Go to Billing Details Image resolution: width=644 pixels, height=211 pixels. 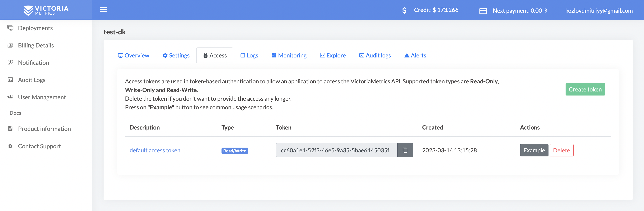(x=36, y=45)
